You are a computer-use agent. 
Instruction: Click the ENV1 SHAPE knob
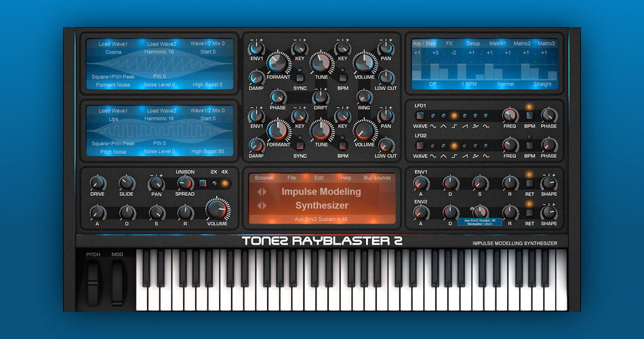549,183
